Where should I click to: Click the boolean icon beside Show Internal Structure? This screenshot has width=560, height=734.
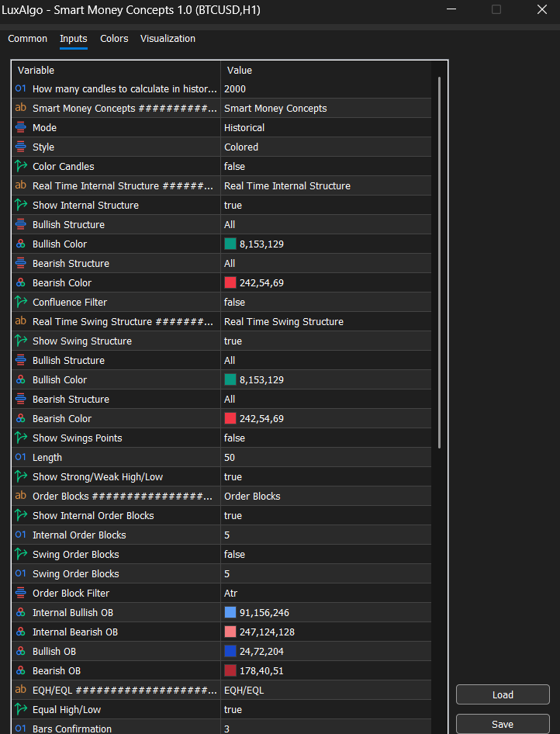click(x=21, y=205)
